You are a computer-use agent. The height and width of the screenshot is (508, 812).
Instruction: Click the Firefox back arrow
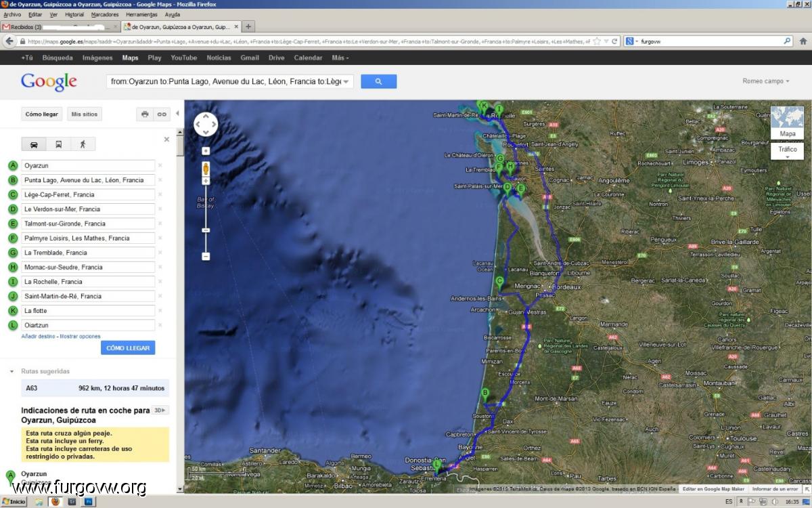click(x=9, y=41)
